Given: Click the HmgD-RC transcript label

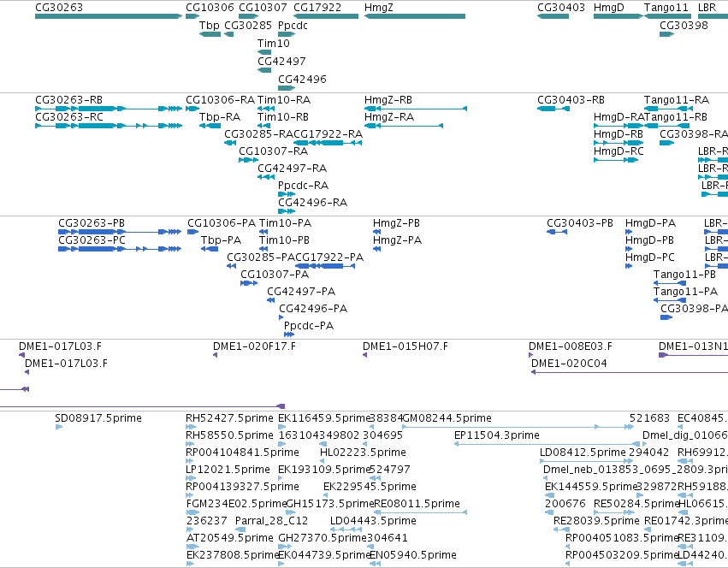Looking at the screenshot, I should pos(619,151).
